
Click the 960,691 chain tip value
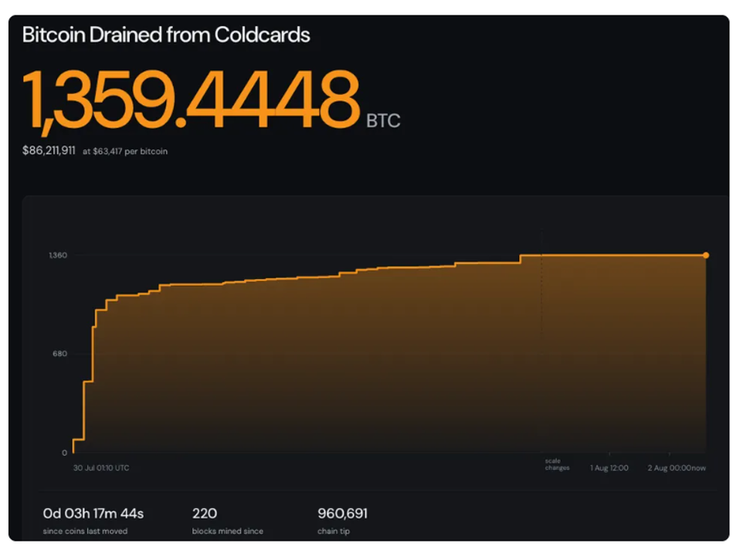(x=342, y=514)
